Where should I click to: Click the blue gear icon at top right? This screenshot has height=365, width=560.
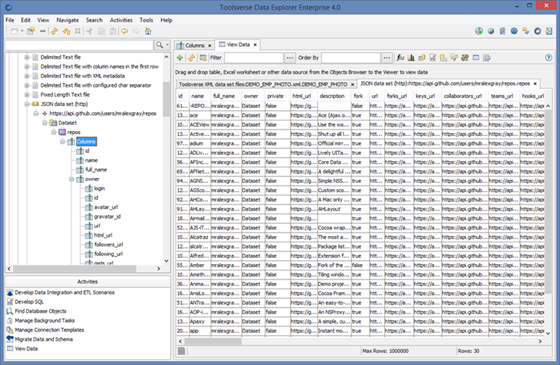tap(514, 31)
